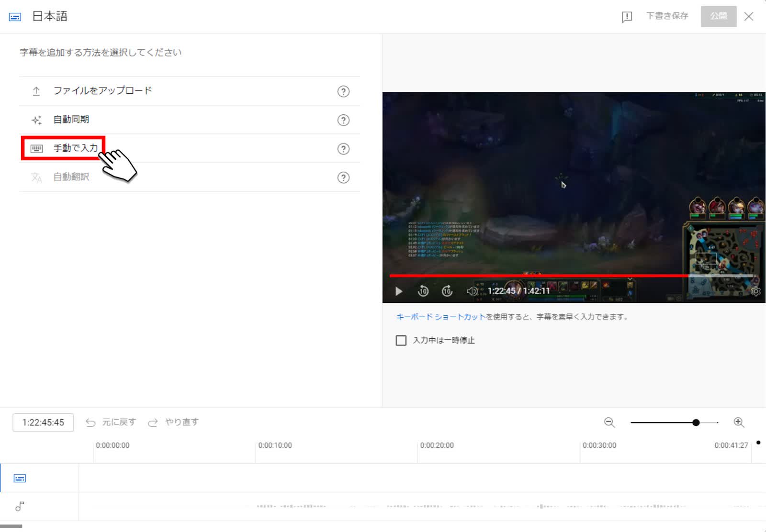
Task: Click the 1:22:45:45 timecode field
Action: pyautogui.click(x=43, y=422)
